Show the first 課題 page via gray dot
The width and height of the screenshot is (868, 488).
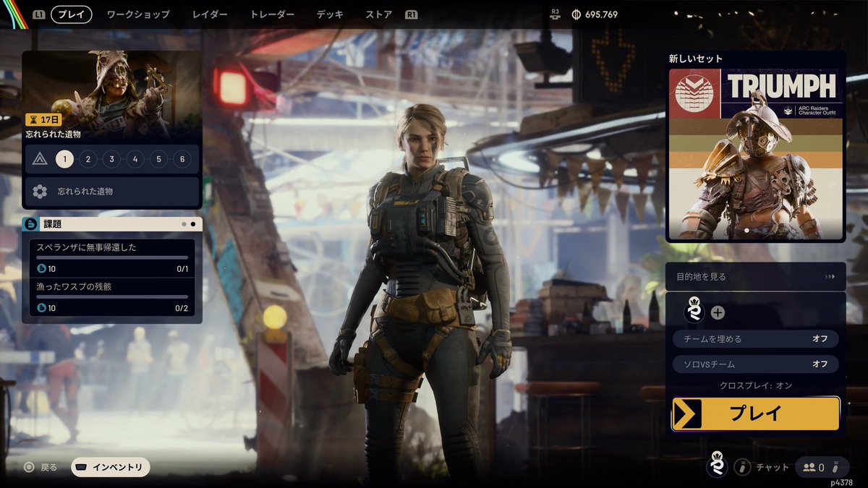184,224
